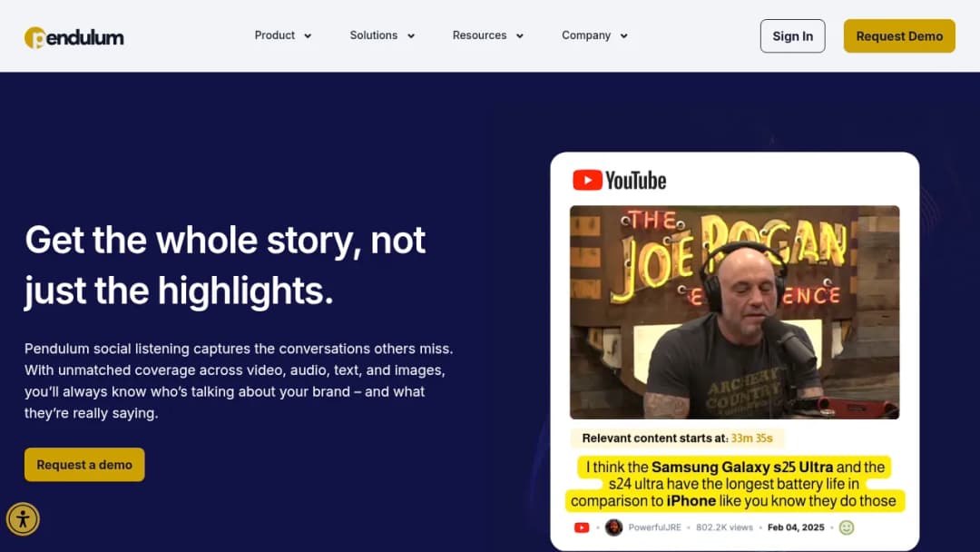Image resolution: width=980 pixels, height=552 pixels.
Task: Click the bold 'iPhone' word in the quote
Action: (x=691, y=501)
